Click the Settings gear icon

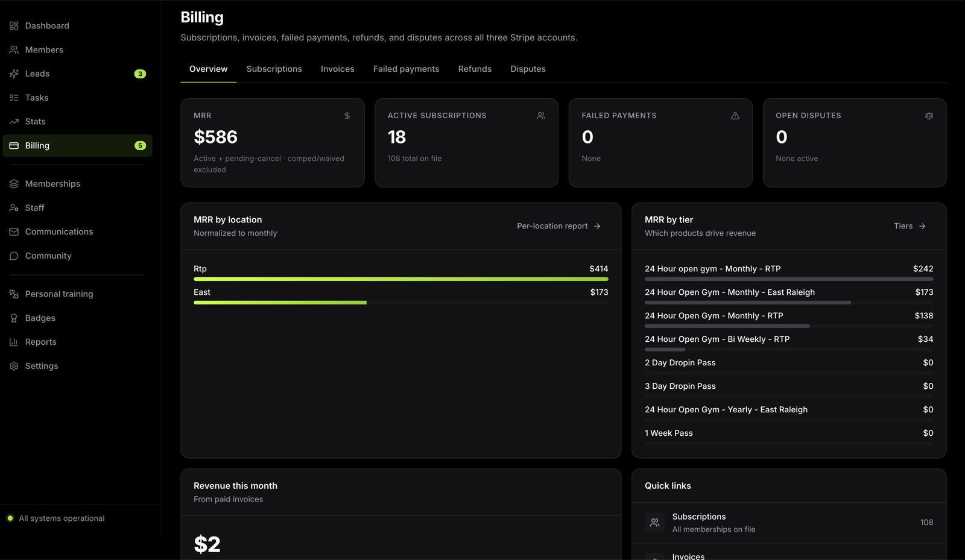point(14,366)
